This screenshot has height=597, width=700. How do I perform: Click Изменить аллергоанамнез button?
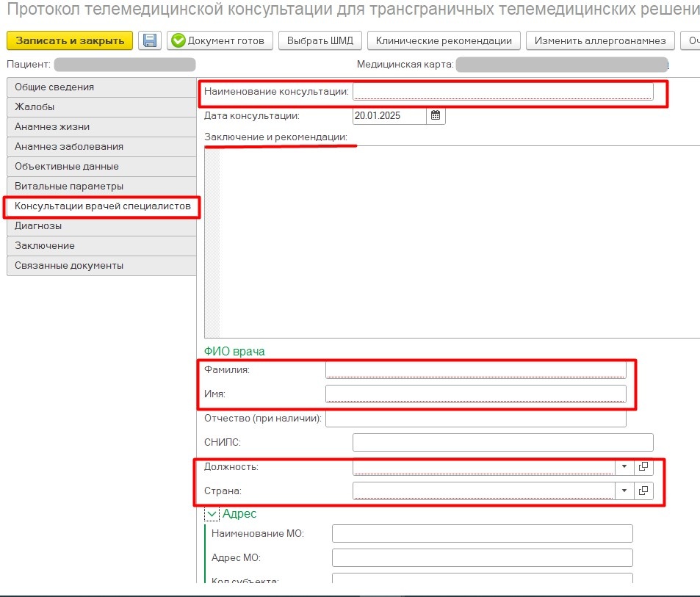click(600, 40)
